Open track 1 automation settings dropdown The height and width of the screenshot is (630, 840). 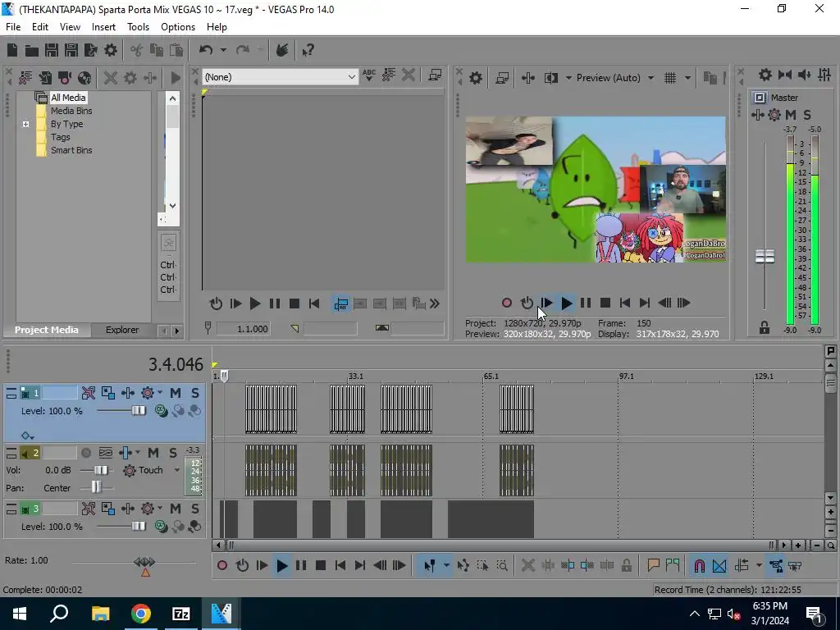pyautogui.click(x=160, y=393)
